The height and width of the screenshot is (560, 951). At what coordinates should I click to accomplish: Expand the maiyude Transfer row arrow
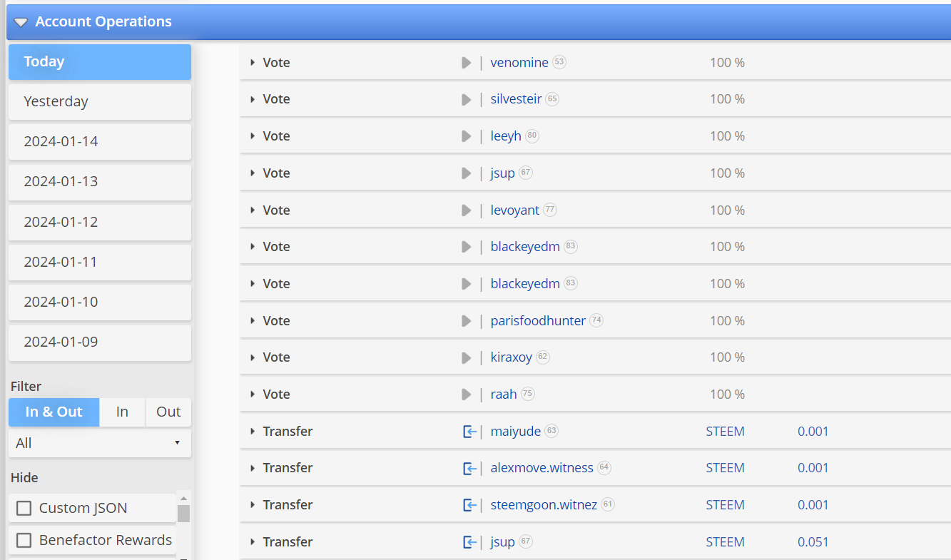click(253, 432)
